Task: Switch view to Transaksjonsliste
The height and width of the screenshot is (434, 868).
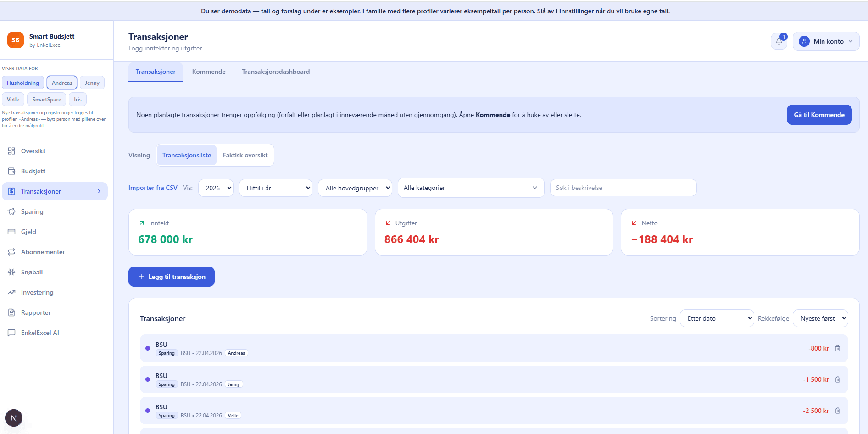Action: (x=187, y=155)
